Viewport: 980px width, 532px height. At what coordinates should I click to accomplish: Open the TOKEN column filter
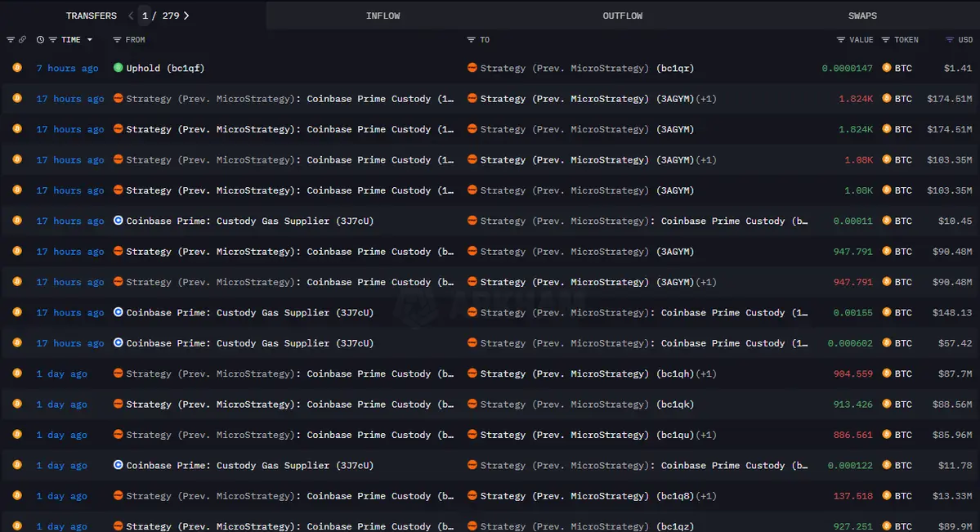click(x=886, y=39)
